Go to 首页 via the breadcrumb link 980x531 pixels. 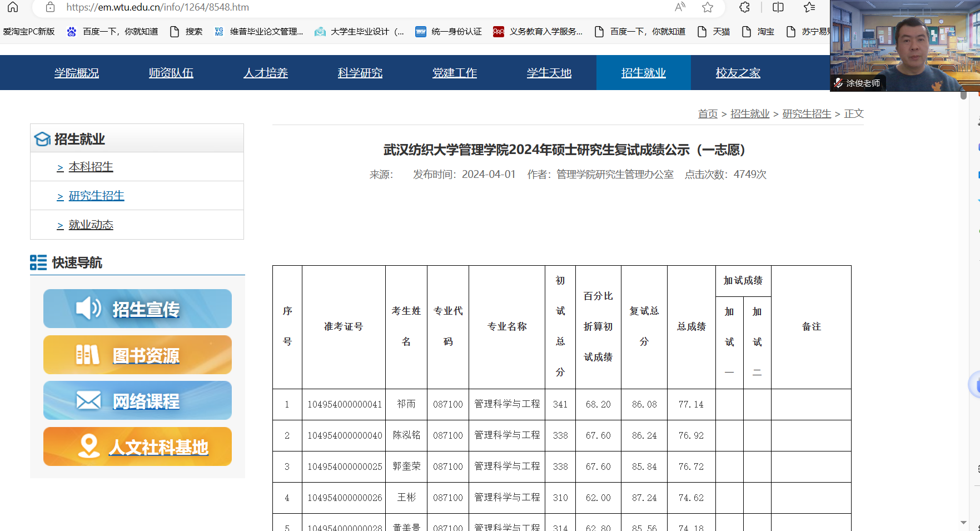click(708, 113)
